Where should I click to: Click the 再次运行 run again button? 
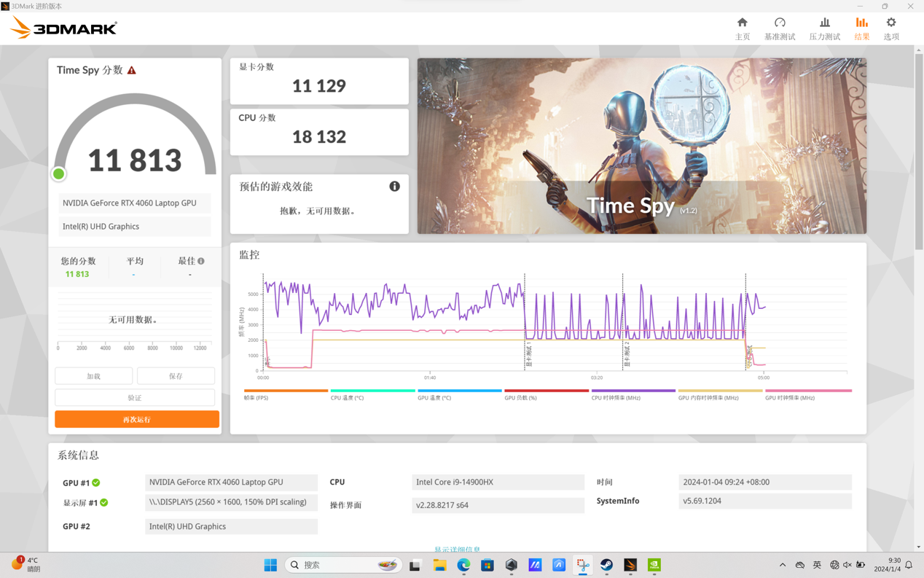[137, 419]
